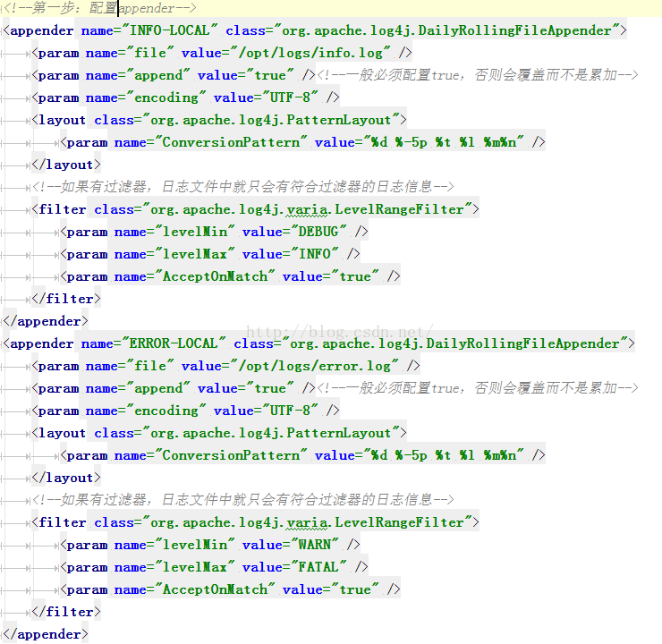Click the 'appender' tag word before name="INFO-LOCAL"
The width and height of the screenshot is (662, 644).
[41, 30]
